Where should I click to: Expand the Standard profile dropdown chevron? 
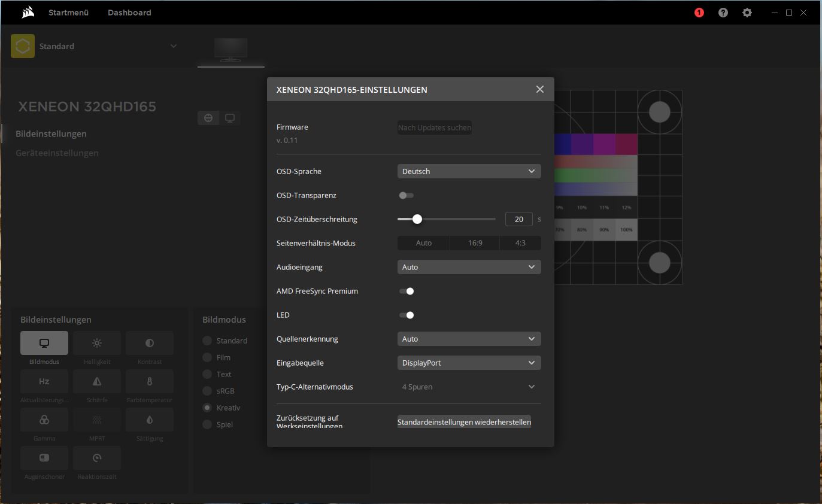174,46
